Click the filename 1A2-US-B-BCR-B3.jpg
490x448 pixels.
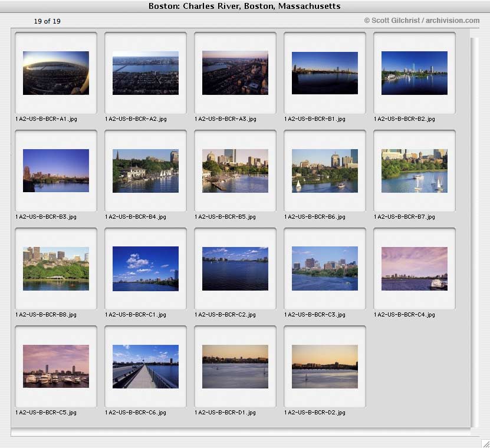click(46, 217)
